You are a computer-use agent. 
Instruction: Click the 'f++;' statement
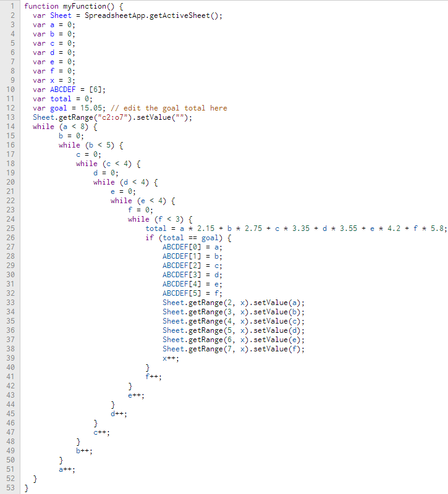[x=153, y=377]
